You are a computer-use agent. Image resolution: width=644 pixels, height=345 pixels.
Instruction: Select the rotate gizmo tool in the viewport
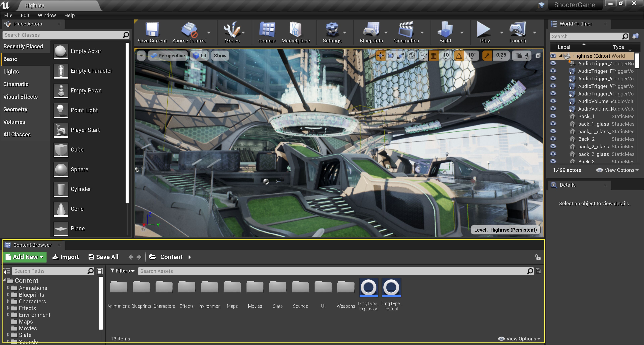coord(390,56)
